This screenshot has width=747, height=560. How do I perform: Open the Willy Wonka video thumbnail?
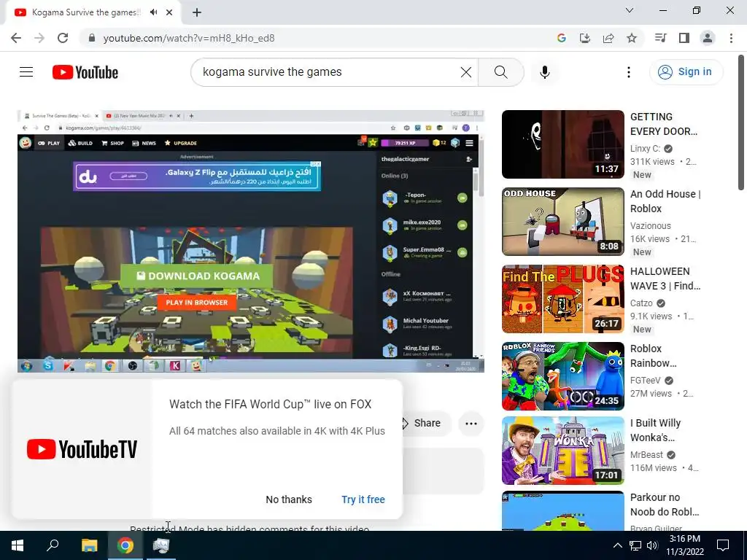tap(562, 451)
